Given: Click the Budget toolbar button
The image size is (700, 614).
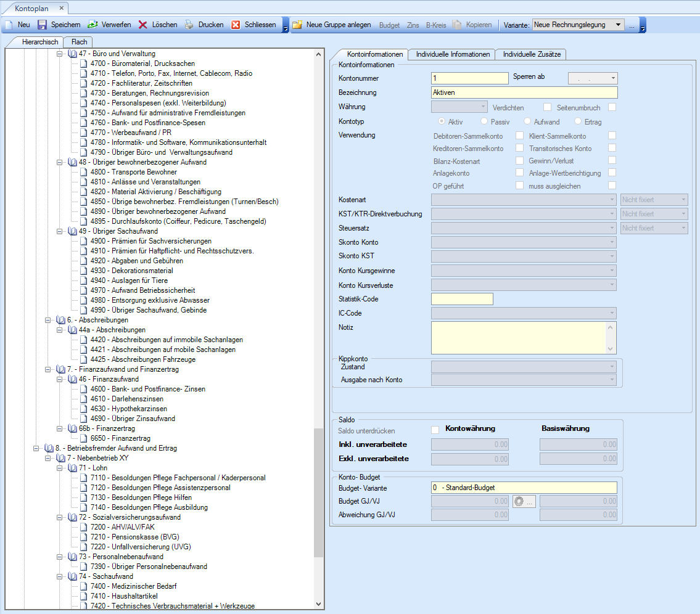Looking at the screenshot, I should point(389,25).
